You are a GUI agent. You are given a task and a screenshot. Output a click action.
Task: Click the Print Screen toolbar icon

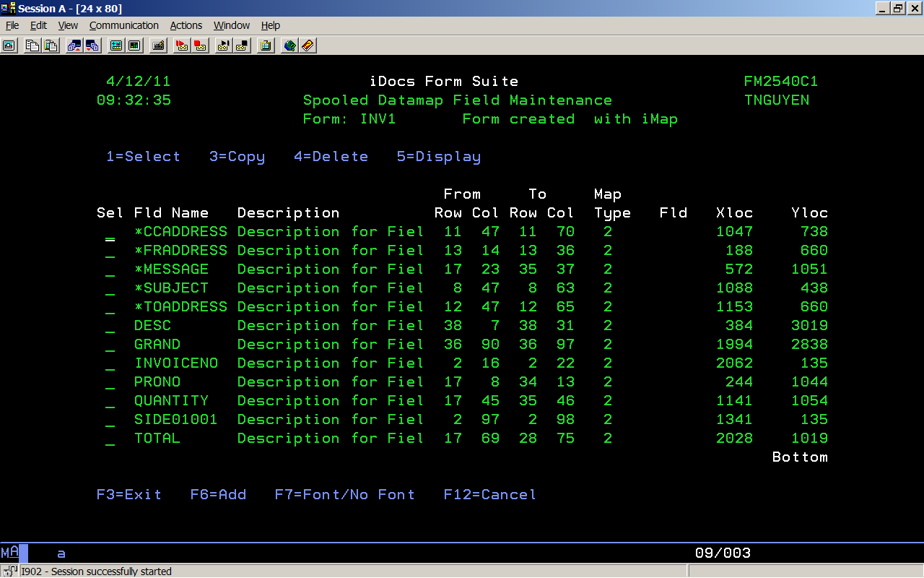(x=9, y=46)
